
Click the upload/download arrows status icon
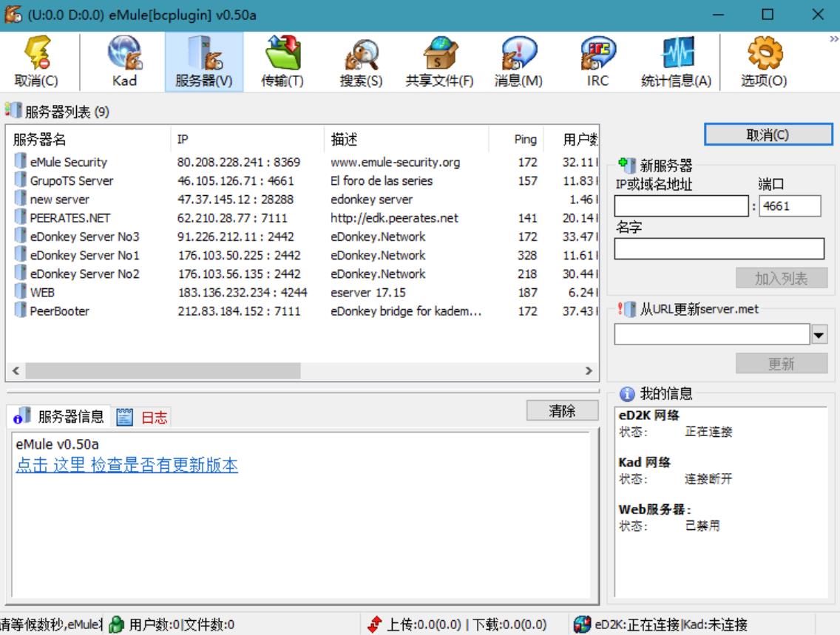pos(375,625)
